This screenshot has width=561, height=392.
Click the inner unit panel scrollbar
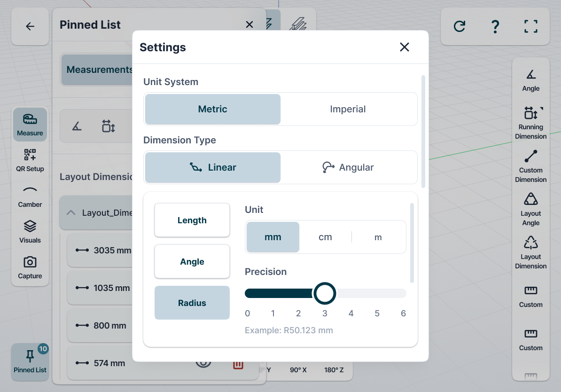point(412,243)
